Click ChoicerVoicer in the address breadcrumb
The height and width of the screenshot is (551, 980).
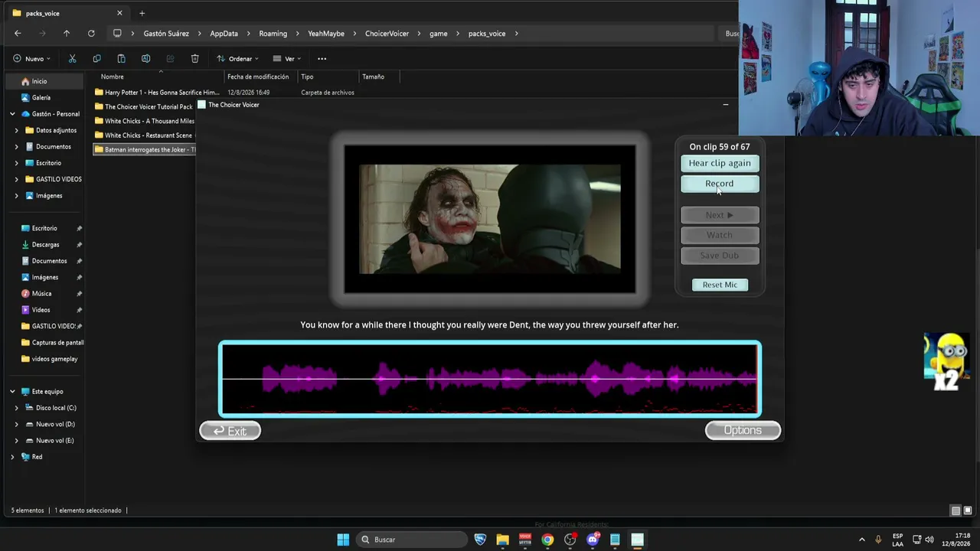387,34
